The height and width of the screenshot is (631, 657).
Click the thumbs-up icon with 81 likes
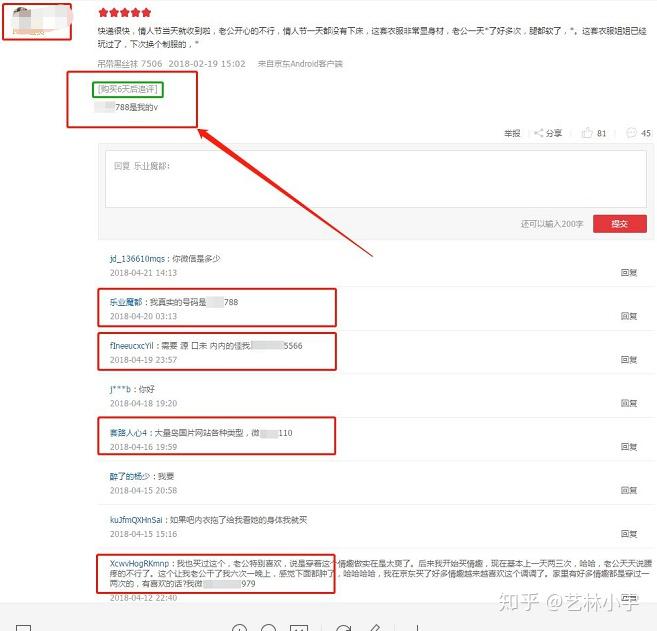tap(587, 133)
